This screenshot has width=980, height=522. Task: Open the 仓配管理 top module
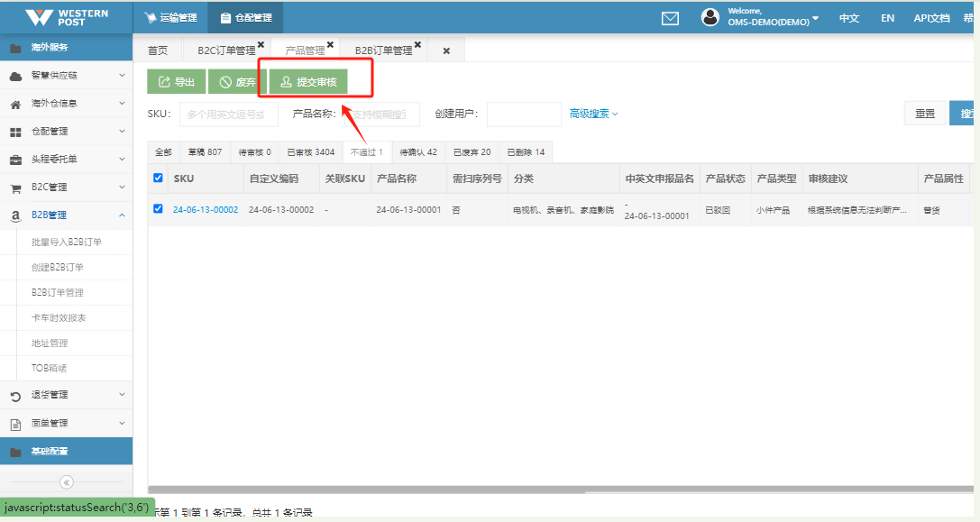245,17
